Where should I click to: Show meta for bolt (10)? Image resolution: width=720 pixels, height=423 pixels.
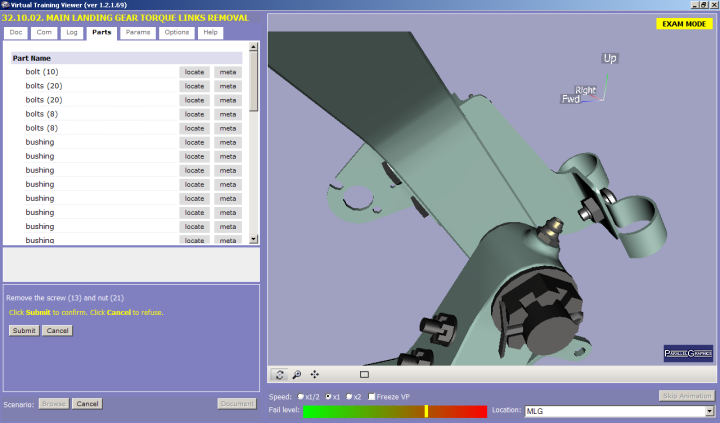(x=228, y=72)
